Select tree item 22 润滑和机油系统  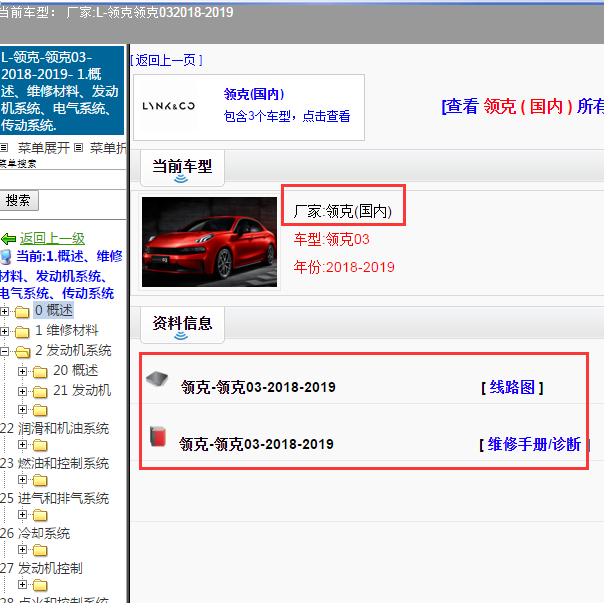click(x=54, y=428)
